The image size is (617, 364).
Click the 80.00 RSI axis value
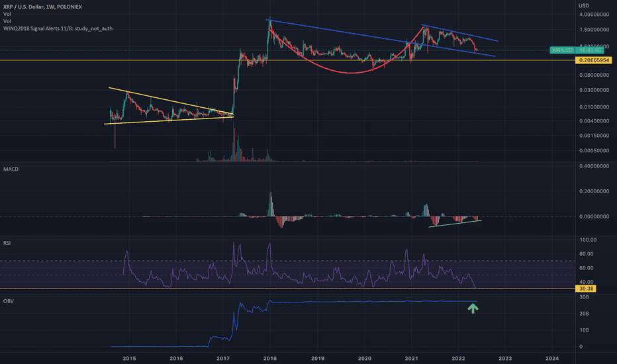(x=587, y=254)
